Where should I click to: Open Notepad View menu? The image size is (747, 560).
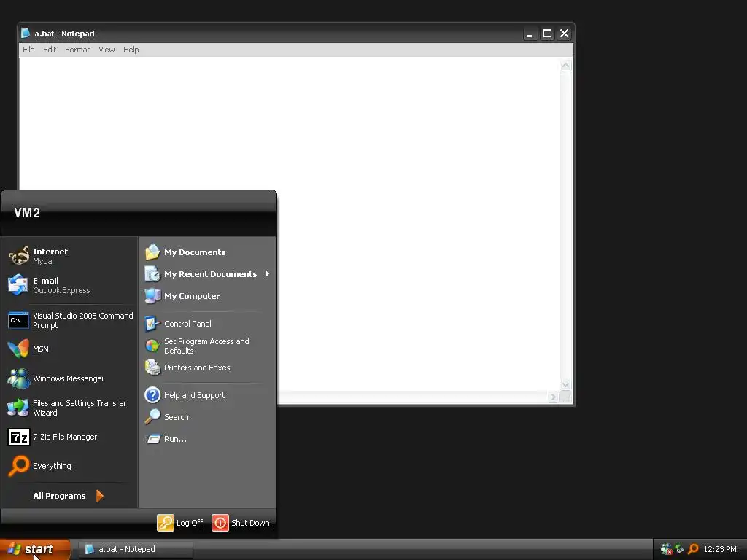coord(107,50)
